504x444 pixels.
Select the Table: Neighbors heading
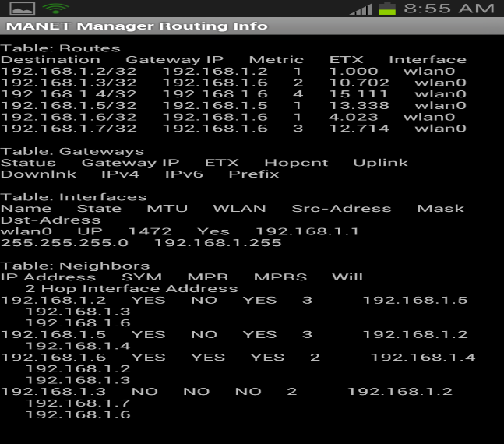(76, 266)
